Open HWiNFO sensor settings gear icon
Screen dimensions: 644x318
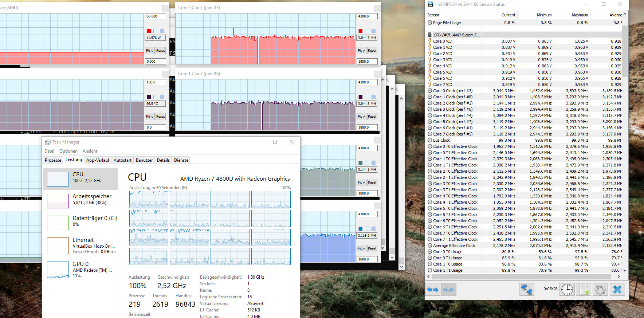(600, 290)
